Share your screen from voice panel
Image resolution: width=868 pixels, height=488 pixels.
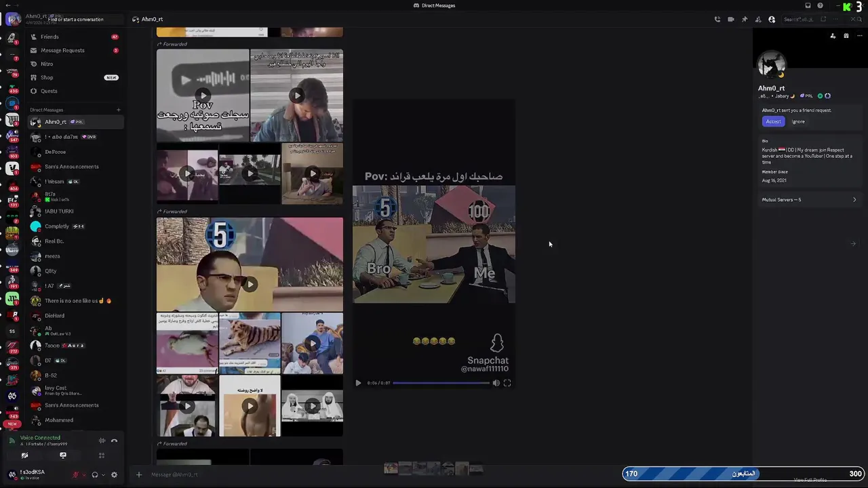tap(63, 455)
